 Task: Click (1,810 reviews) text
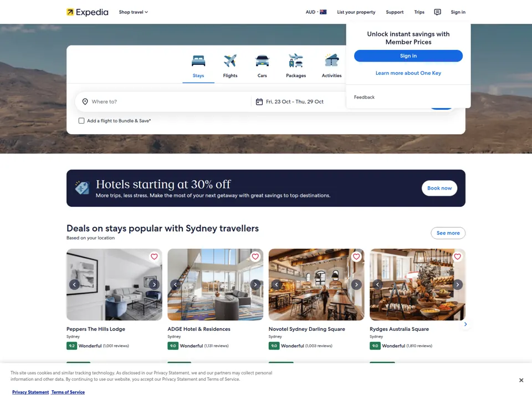(420, 346)
